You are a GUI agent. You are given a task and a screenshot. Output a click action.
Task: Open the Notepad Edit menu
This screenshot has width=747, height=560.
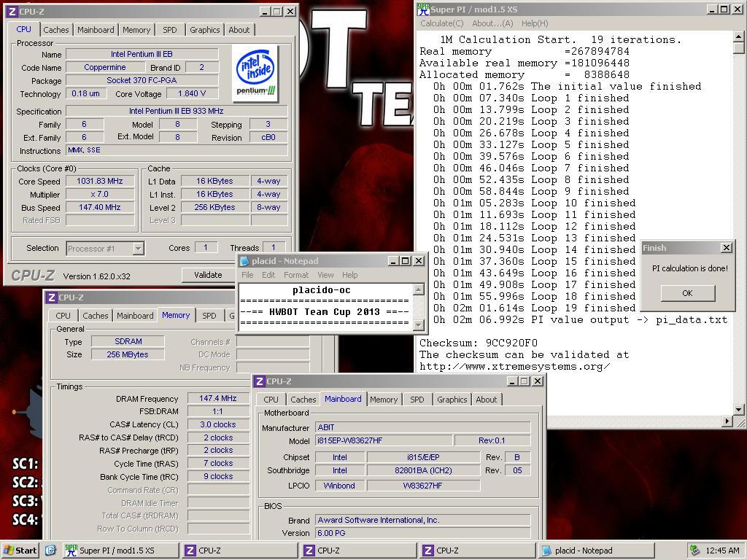pos(268,275)
